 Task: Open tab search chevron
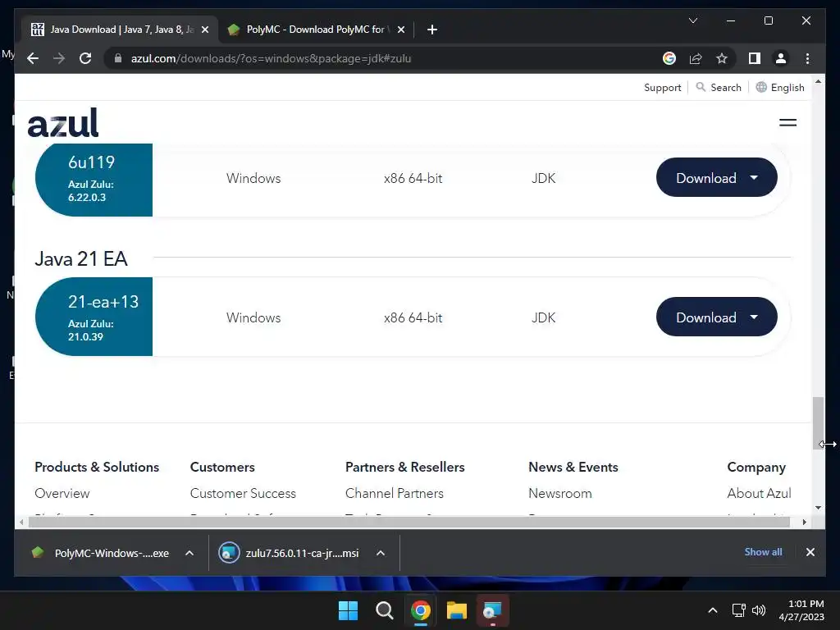692,21
